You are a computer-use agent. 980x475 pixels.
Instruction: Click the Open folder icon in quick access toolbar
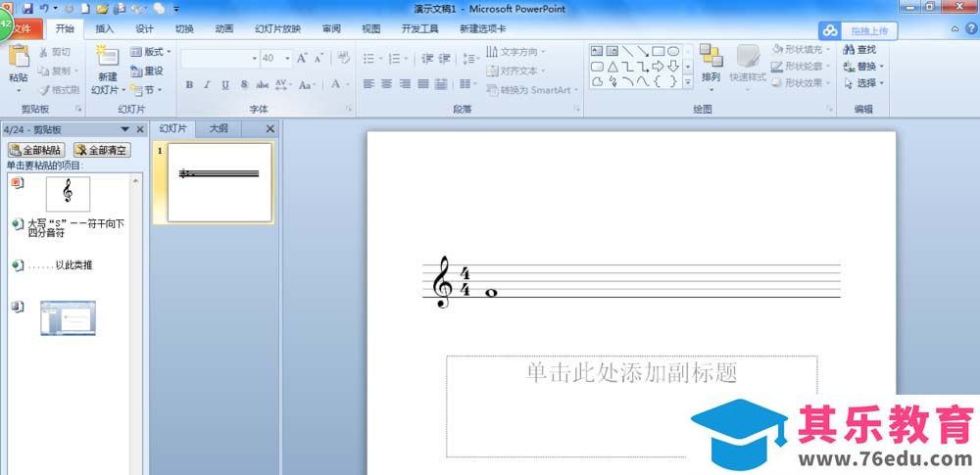[103, 9]
